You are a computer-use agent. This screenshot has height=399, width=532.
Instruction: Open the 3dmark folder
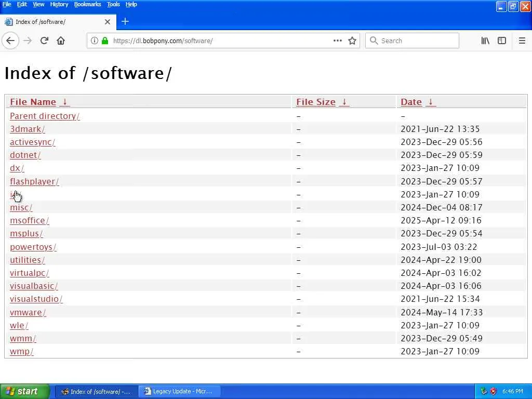28,129
